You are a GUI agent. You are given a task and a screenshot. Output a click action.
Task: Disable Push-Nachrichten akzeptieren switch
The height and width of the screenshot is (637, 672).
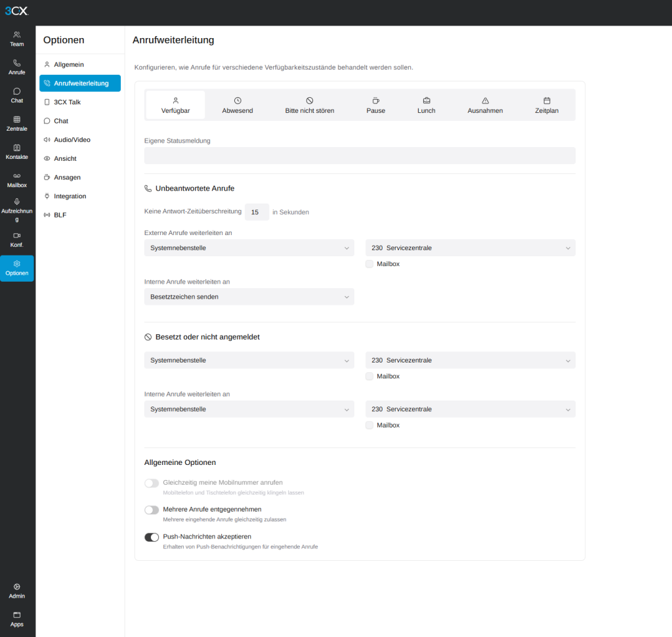click(x=152, y=537)
